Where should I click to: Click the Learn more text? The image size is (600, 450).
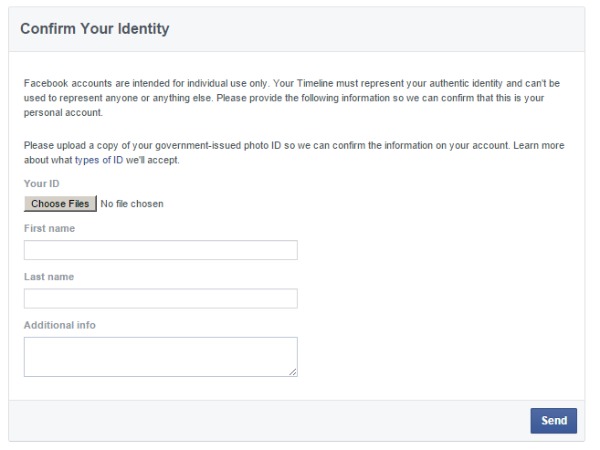pos(539,145)
